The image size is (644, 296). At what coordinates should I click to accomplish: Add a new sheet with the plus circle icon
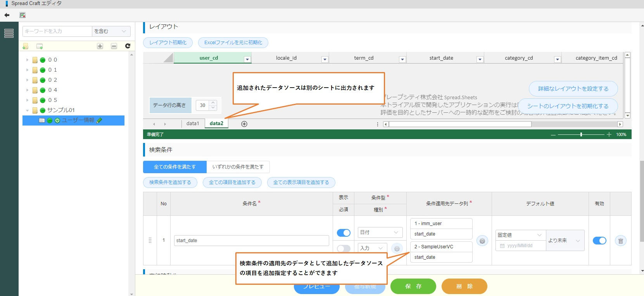[244, 124]
